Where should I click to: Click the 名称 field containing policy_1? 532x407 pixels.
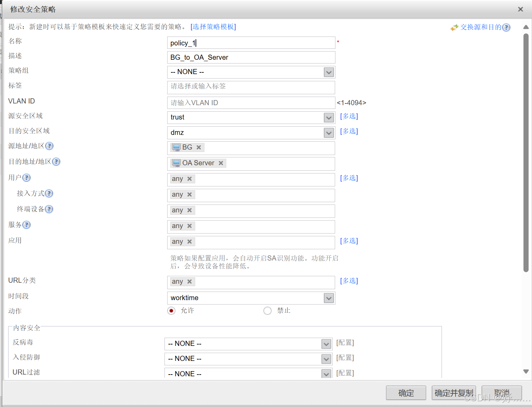251,43
